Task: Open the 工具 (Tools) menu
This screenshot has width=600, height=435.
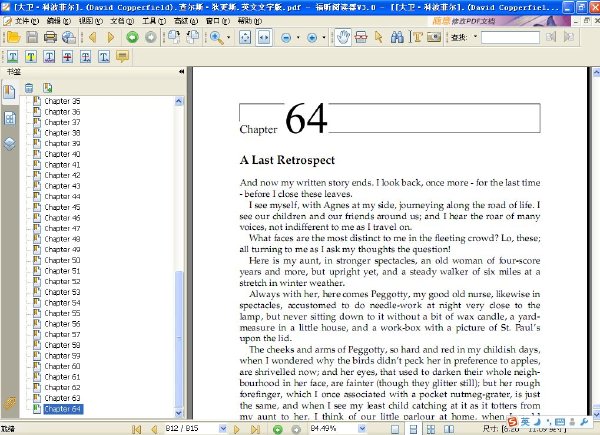Action: click(x=154, y=21)
